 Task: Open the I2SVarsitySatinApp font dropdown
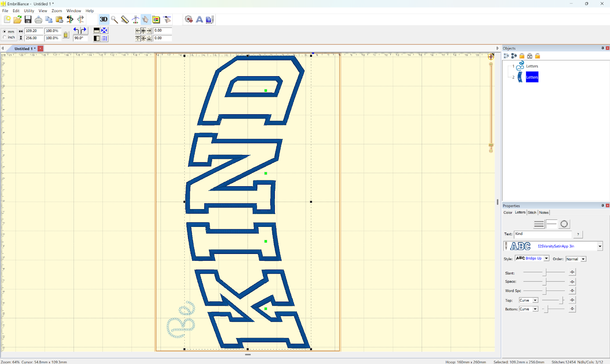(x=600, y=246)
